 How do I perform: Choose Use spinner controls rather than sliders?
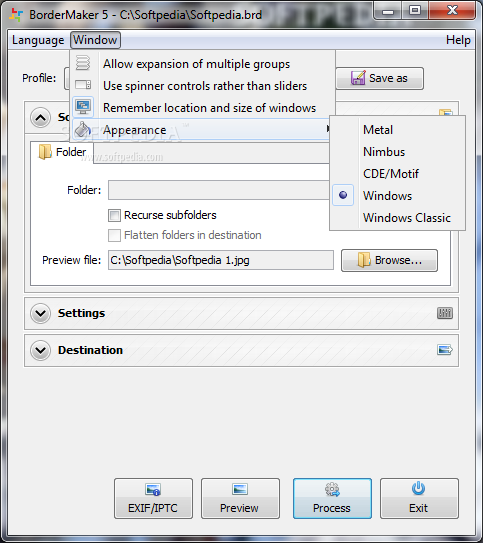pos(203,86)
